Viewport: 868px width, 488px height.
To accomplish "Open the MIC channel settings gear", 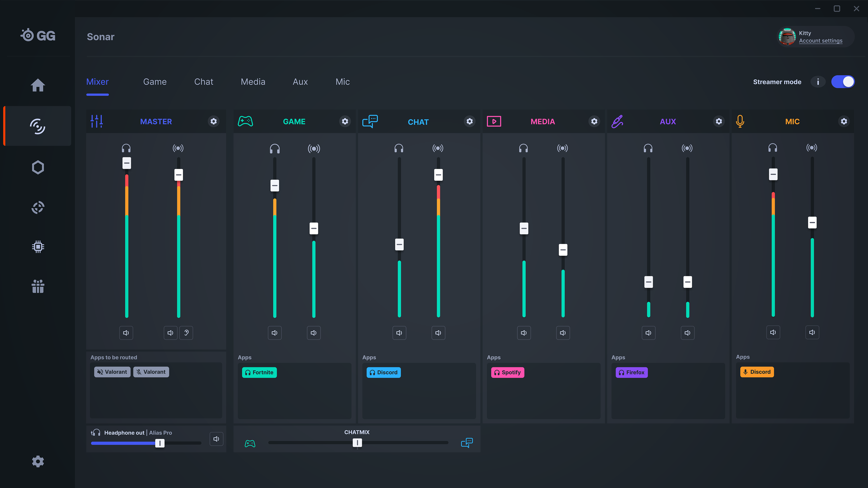I will tap(844, 121).
